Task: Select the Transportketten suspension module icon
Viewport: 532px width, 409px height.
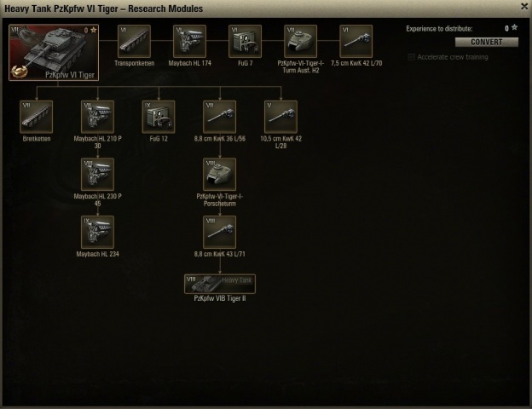Action: tap(134, 41)
